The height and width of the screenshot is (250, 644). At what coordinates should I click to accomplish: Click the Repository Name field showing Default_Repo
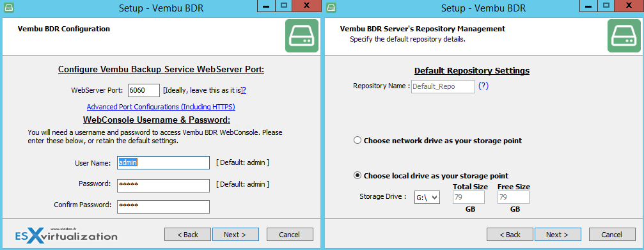pyautogui.click(x=443, y=86)
